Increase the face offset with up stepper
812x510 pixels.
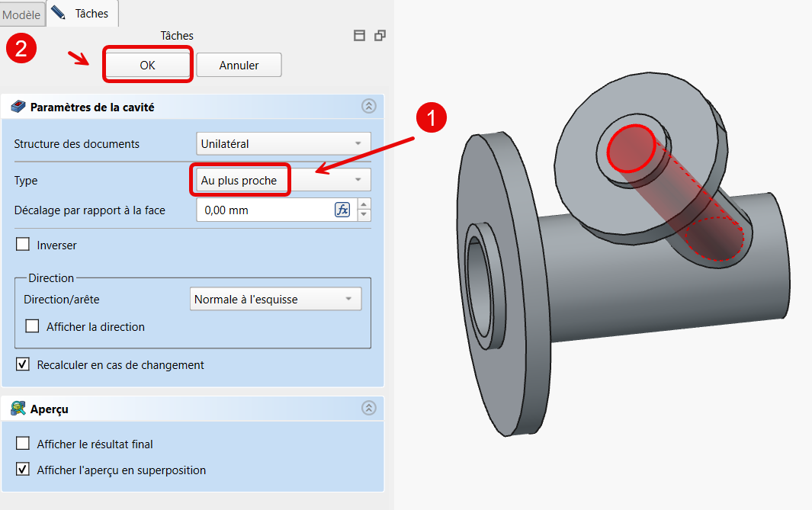364,204
